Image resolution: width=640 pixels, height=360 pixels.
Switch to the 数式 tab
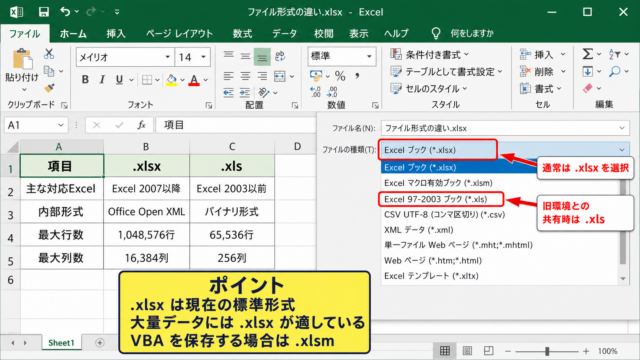tap(242, 33)
